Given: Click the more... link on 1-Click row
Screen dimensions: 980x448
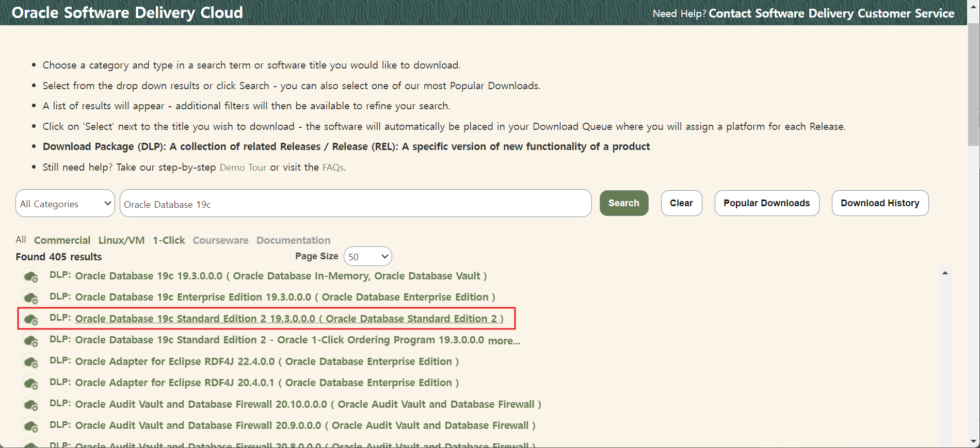Looking at the screenshot, I should (504, 341).
